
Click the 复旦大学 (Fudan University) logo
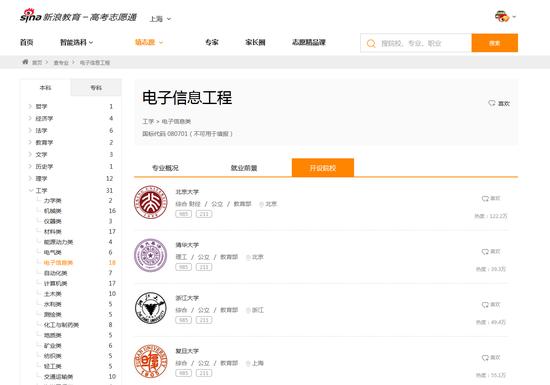point(151,361)
